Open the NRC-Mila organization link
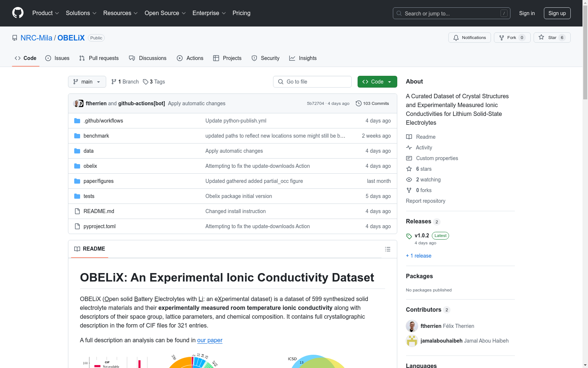The image size is (588, 368). point(36,38)
